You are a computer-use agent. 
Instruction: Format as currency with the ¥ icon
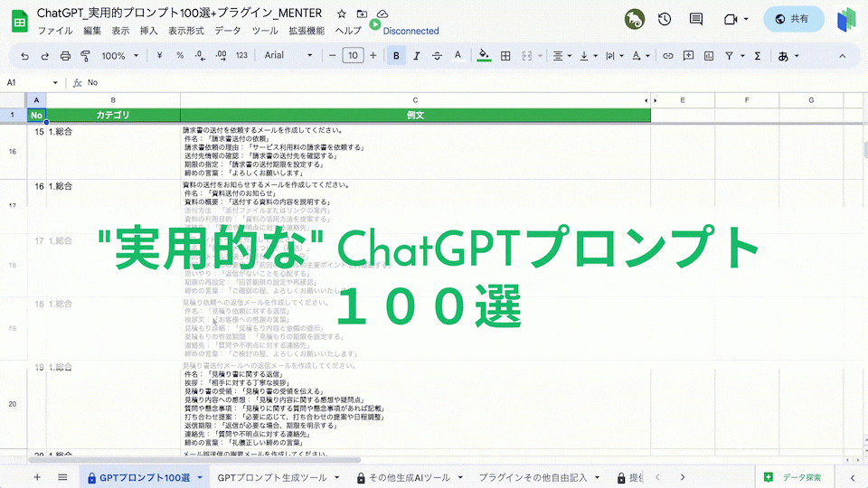[x=159, y=55]
